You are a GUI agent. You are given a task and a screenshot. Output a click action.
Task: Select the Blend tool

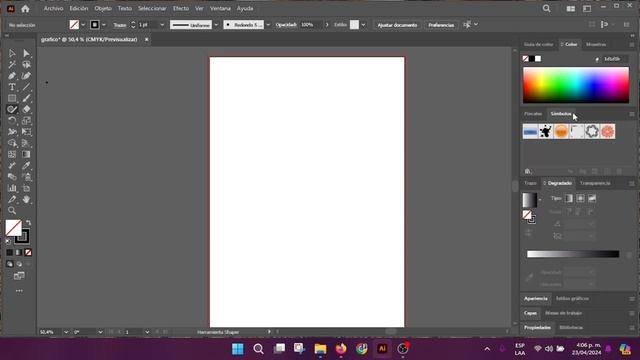(x=12, y=177)
